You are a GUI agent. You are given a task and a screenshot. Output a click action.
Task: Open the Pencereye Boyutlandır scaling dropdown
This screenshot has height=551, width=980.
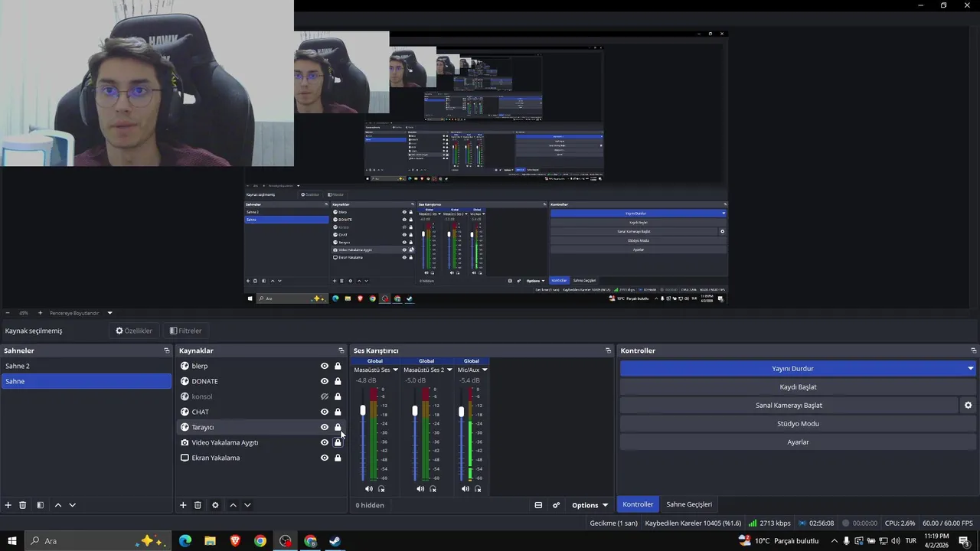pos(109,313)
